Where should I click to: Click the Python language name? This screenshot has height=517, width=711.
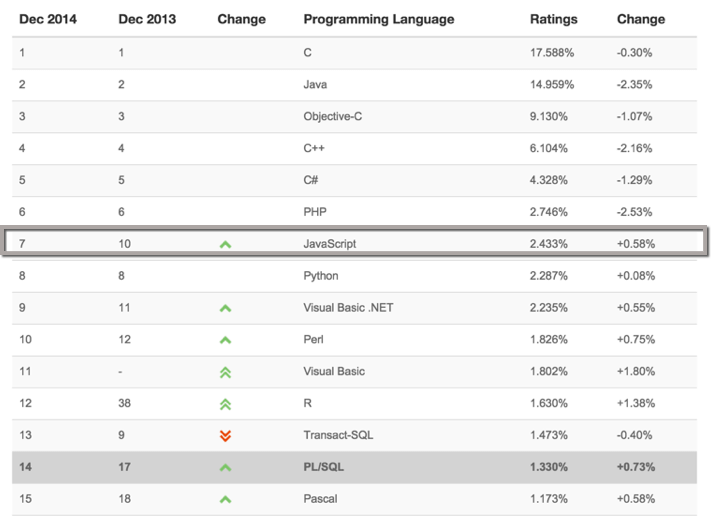[x=321, y=276]
